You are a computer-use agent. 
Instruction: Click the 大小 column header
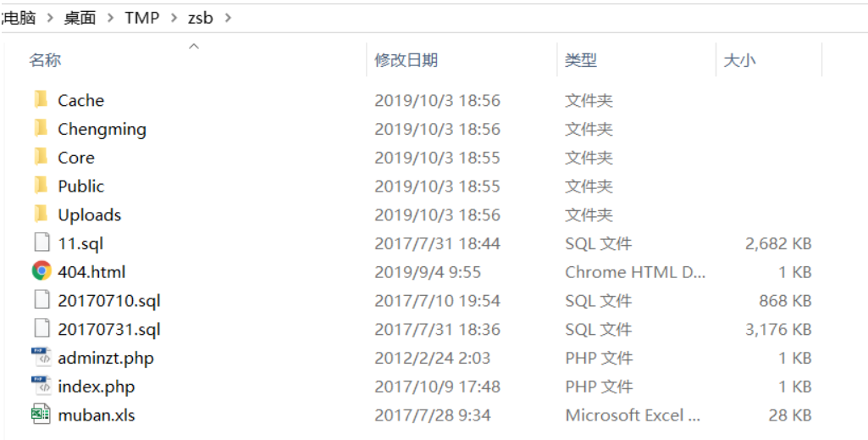(x=739, y=60)
